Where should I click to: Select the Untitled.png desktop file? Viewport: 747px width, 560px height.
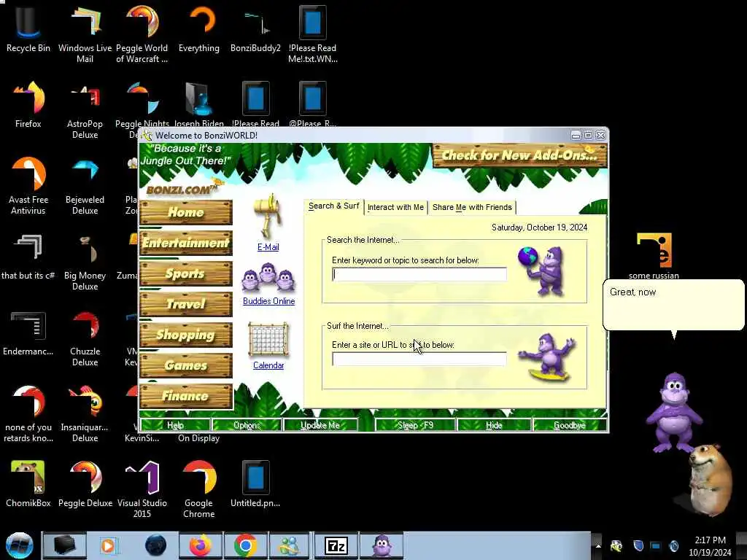coord(255,484)
